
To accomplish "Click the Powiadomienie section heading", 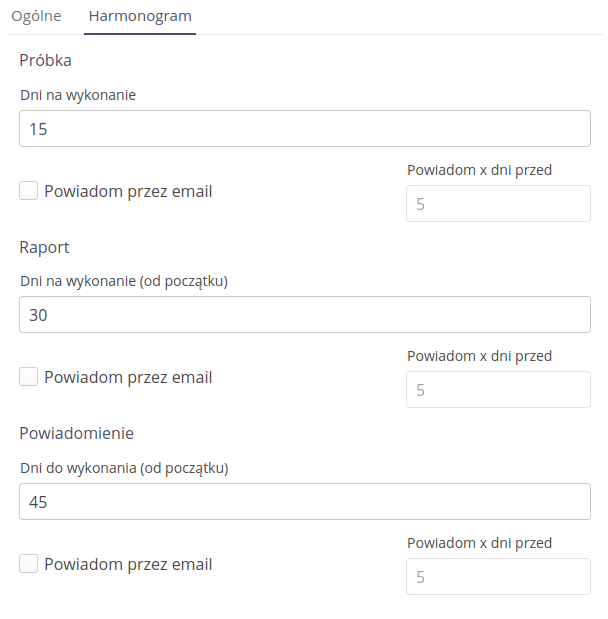I will [77, 433].
